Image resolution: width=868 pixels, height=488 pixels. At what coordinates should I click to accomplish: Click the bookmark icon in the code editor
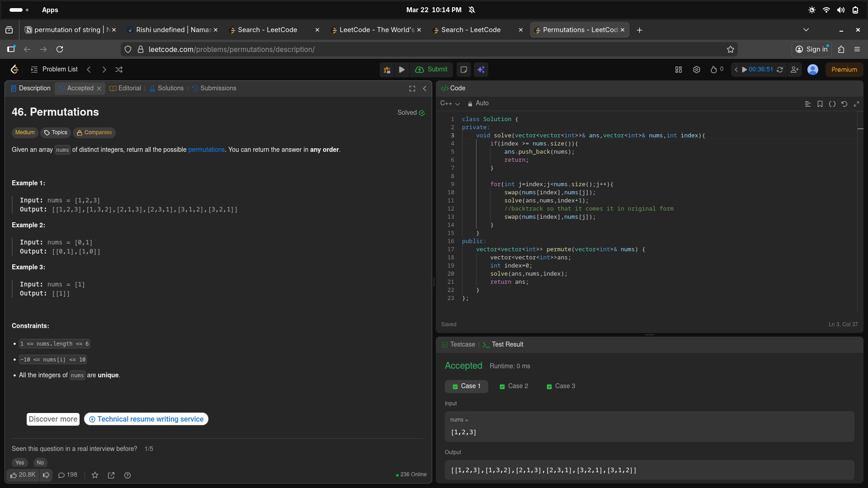click(x=820, y=104)
